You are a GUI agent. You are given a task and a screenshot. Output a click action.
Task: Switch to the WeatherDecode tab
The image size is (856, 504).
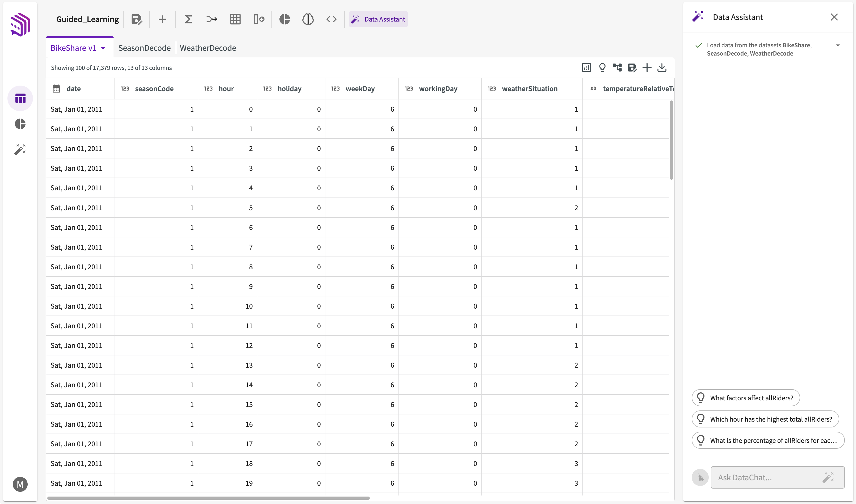click(208, 48)
